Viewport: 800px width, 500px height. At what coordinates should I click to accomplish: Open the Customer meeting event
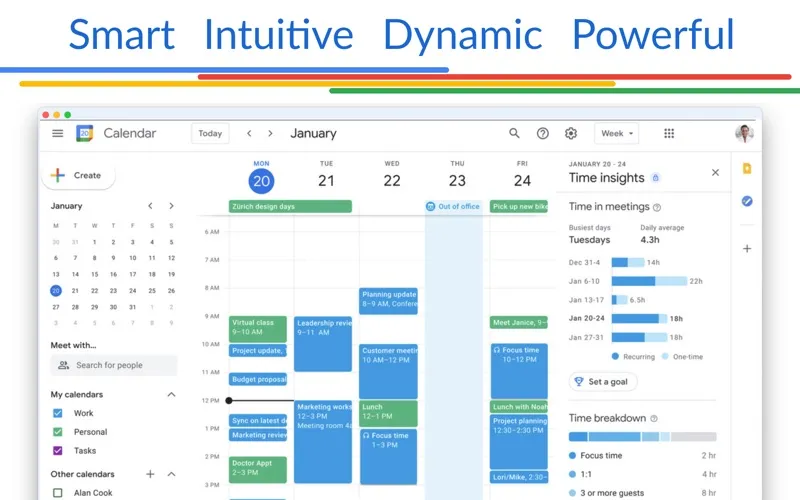pyautogui.click(x=388, y=371)
